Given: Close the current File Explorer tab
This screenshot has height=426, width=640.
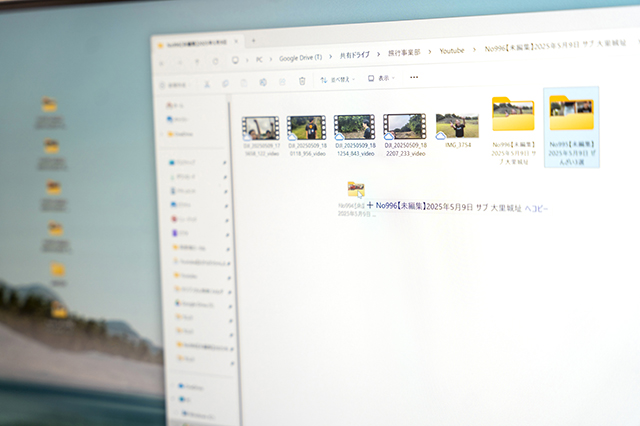Looking at the screenshot, I should (236, 42).
